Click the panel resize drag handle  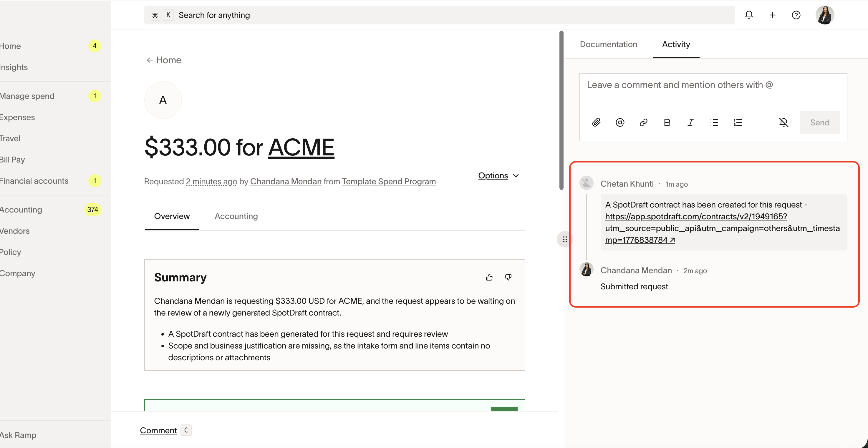pos(565,240)
